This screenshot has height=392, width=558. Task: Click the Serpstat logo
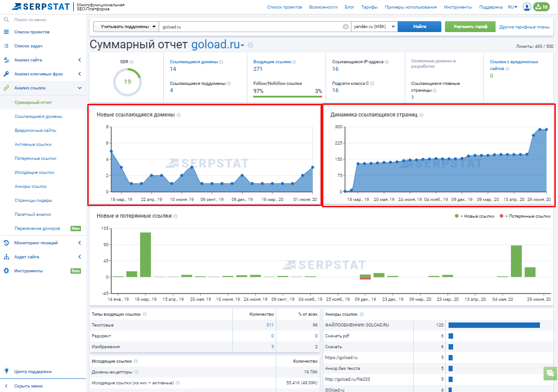coord(41,7)
